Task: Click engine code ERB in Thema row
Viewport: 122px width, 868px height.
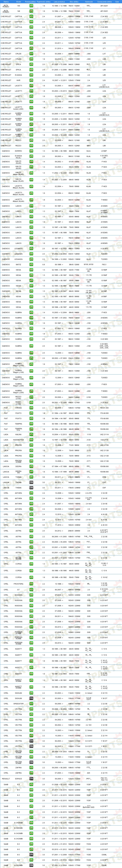Action: tap(104, 477)
